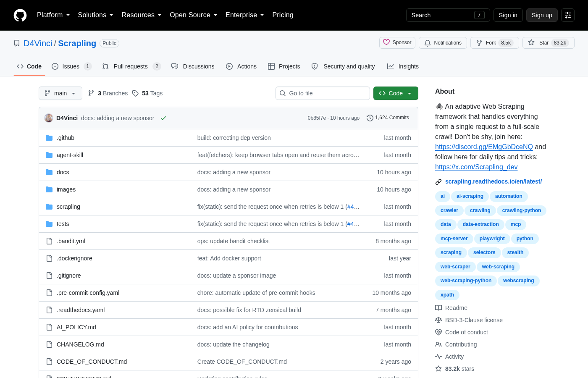Expand the Solutions menu
Viewport: 588px width, 378px height.
pos(96,15)
